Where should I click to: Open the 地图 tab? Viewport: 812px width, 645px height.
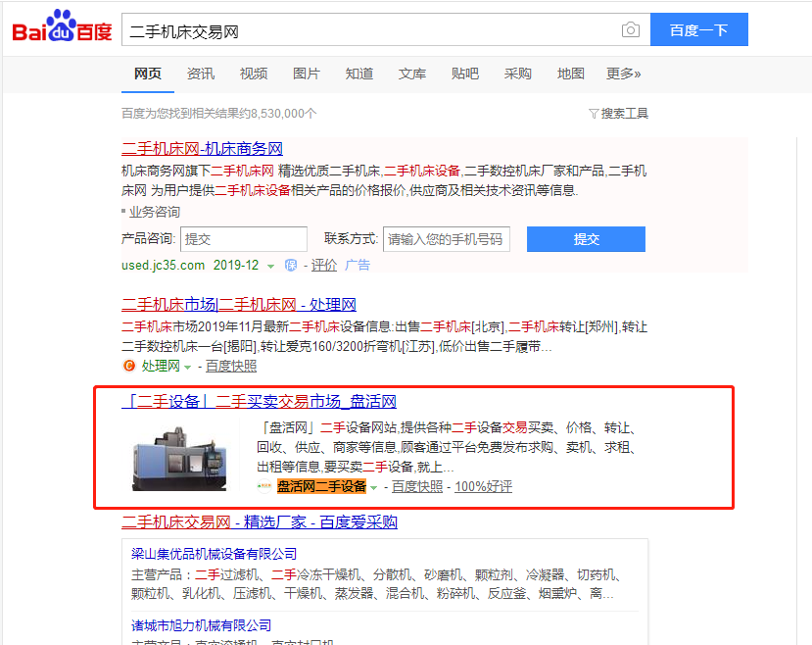[x=571, y=74]
